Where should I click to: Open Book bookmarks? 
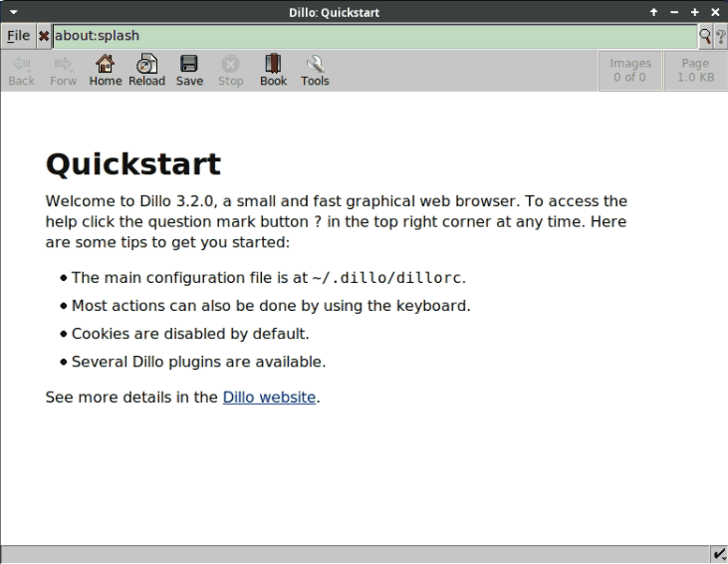273,71
